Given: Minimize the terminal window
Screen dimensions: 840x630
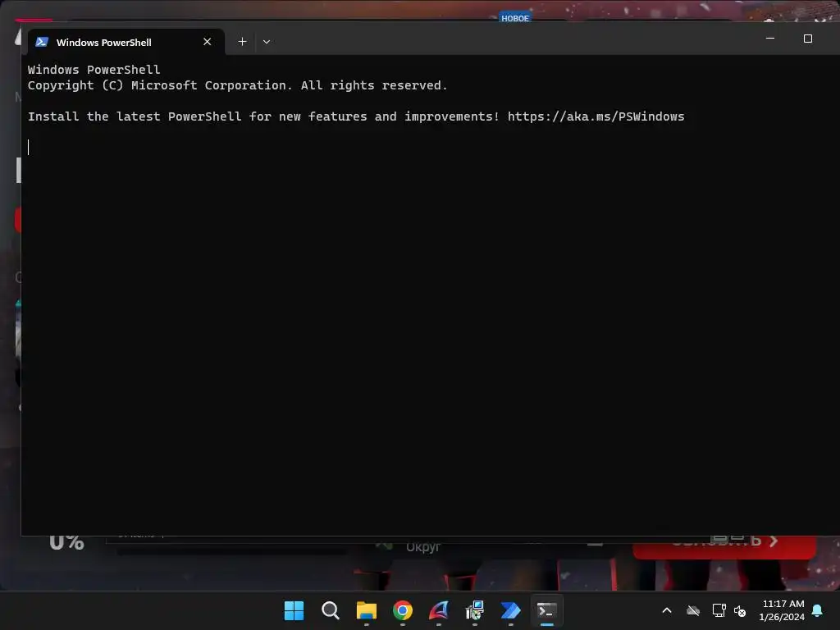Looking at the screenshot, I should coord(769,39).
